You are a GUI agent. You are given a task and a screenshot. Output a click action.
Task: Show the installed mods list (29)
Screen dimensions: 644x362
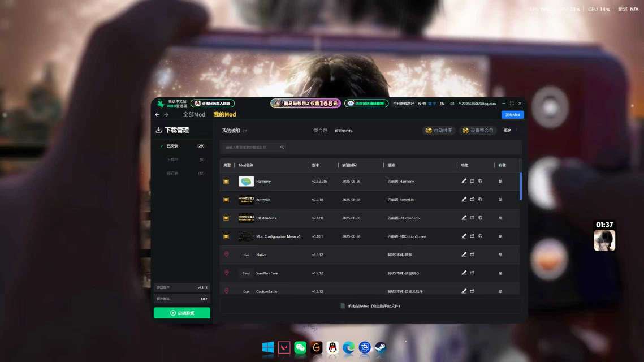coord(182,146)
